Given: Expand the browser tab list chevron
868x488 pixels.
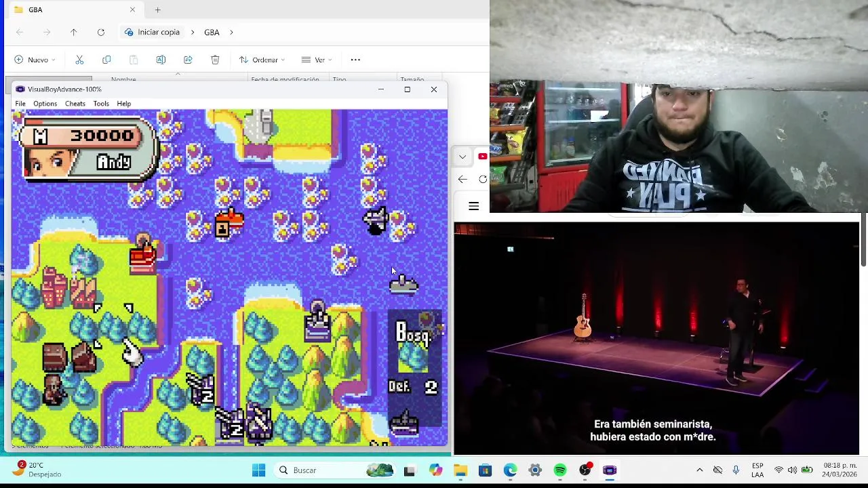Looking at the screenshot, I should coord(462,157).
